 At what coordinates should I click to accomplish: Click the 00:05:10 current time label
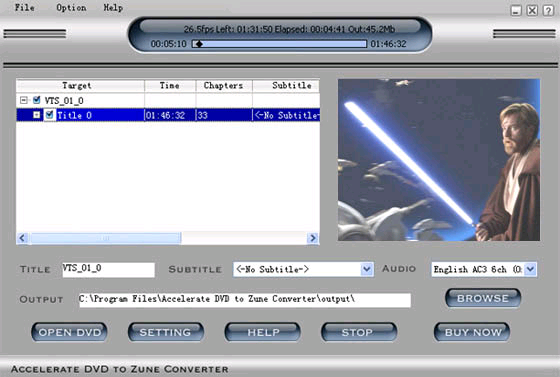pyautogui.click(x=169, y=44)
